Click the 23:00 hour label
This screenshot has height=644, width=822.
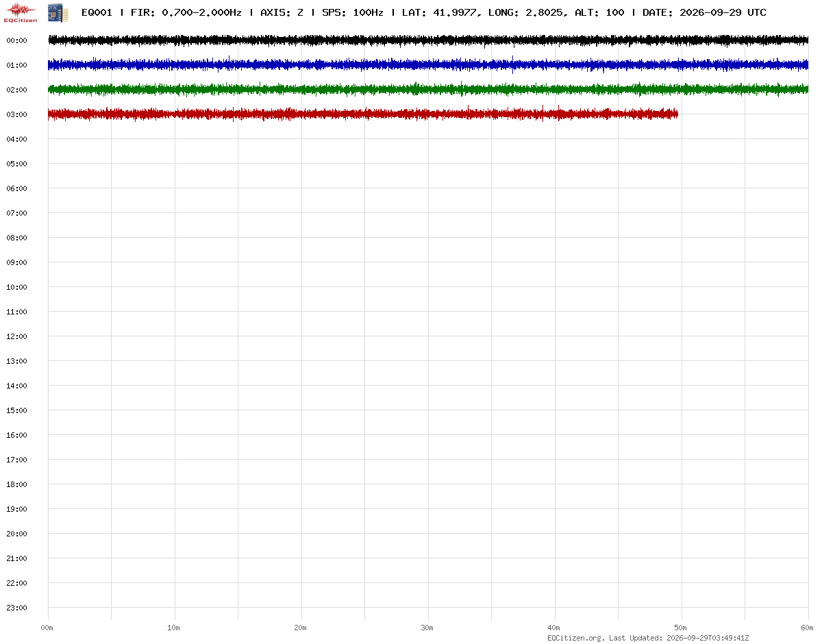(16, 608)
